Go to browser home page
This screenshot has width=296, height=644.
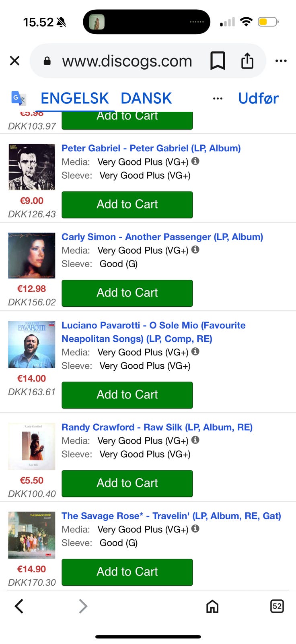click(x=212, y=606)
